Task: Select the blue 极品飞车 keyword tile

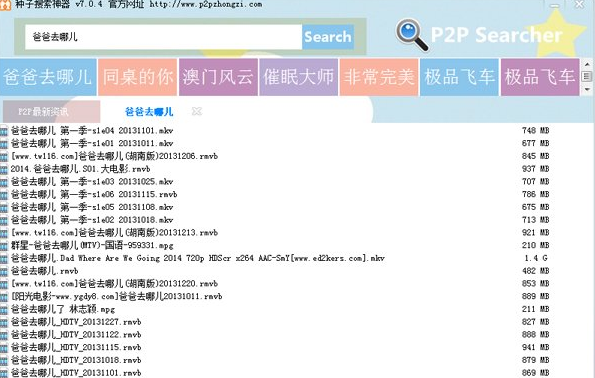Action: pos(459,77)
